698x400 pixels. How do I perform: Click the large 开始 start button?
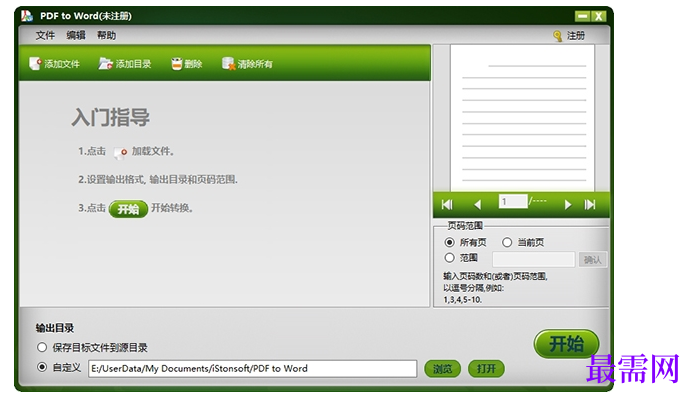click(x=566, y=343)
